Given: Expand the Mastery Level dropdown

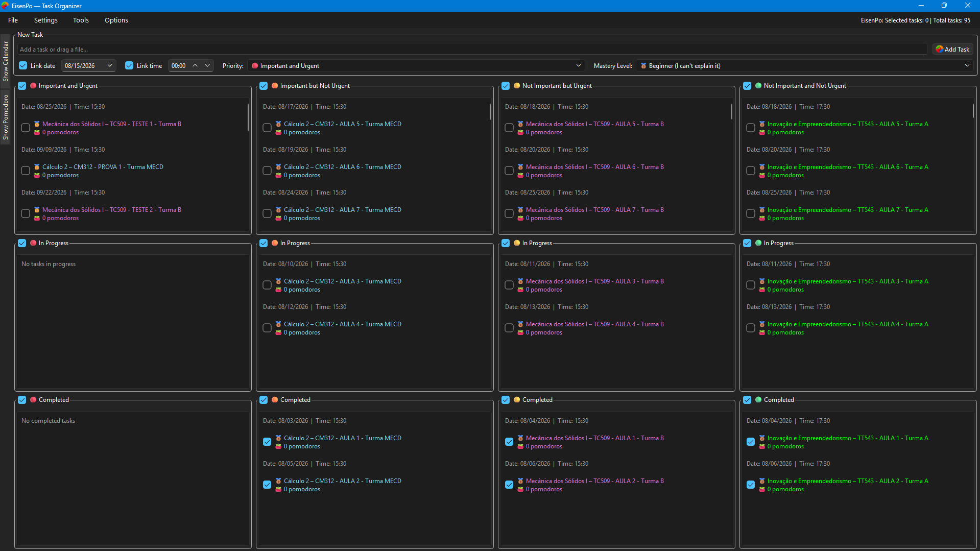Looking at the screenshot, I should tap(967, 66).
